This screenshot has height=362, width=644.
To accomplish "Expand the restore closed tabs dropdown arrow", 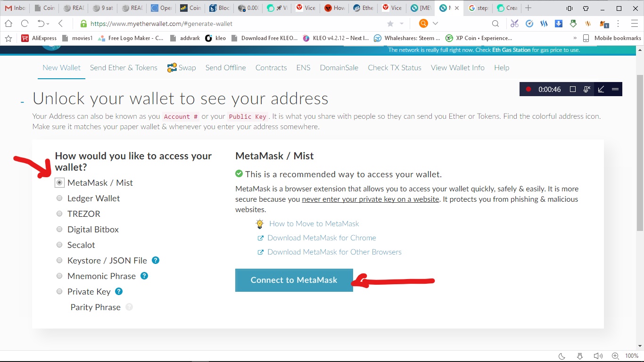I will click(x=48, y=24).
